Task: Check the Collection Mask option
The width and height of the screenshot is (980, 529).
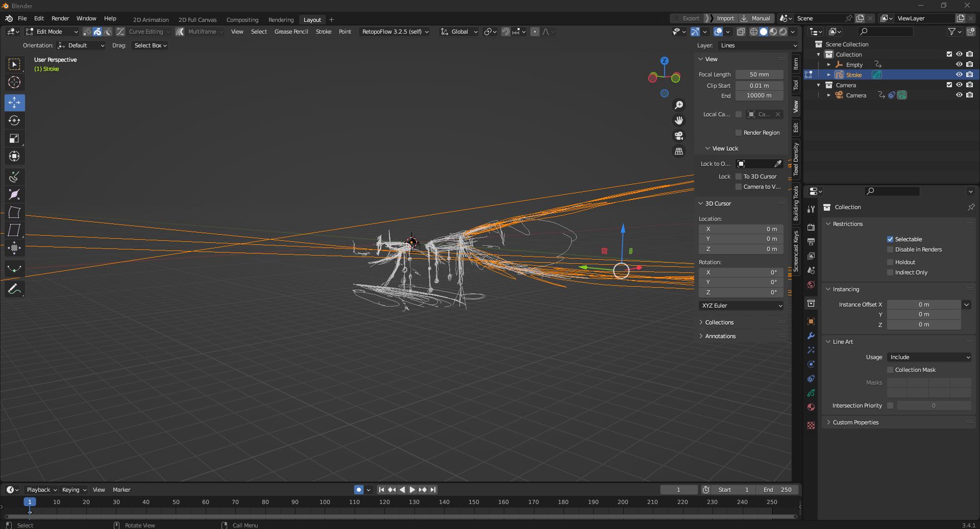Action: [890, 370]
